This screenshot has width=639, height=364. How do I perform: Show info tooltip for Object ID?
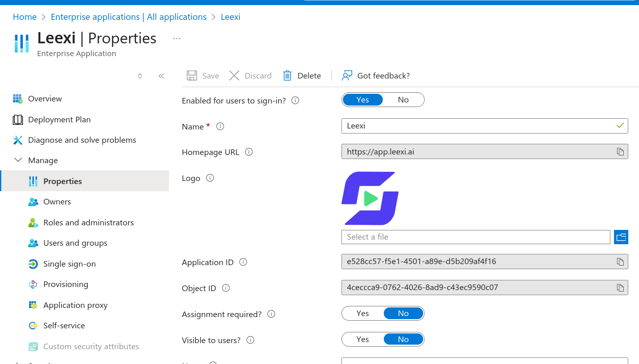[x=226, y=288]
